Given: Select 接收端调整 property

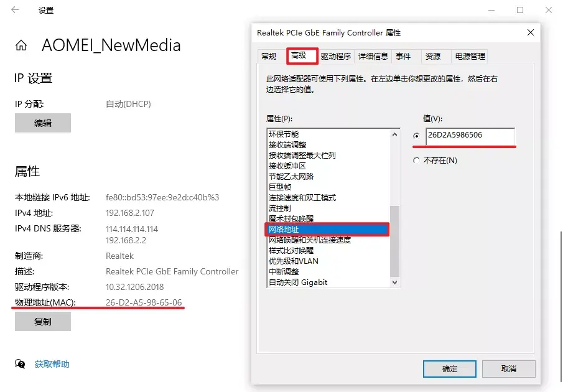Looking at the screenshot, I should coord(328,144).
